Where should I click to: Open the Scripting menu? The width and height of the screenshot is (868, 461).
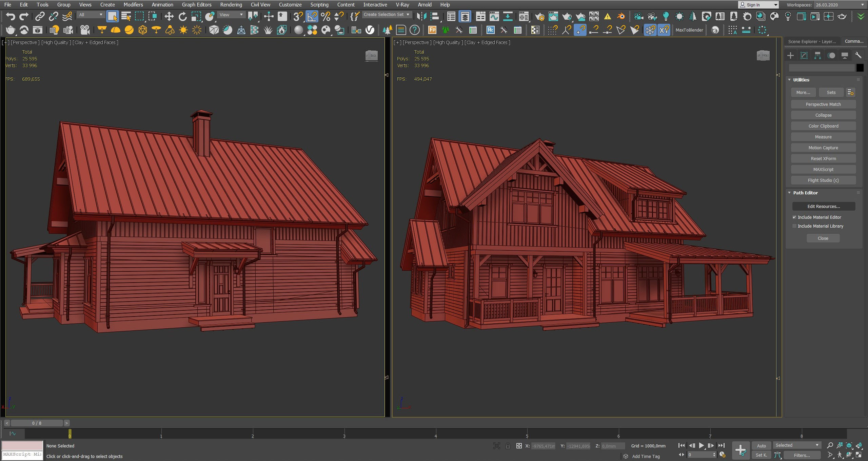click(319, 5)
